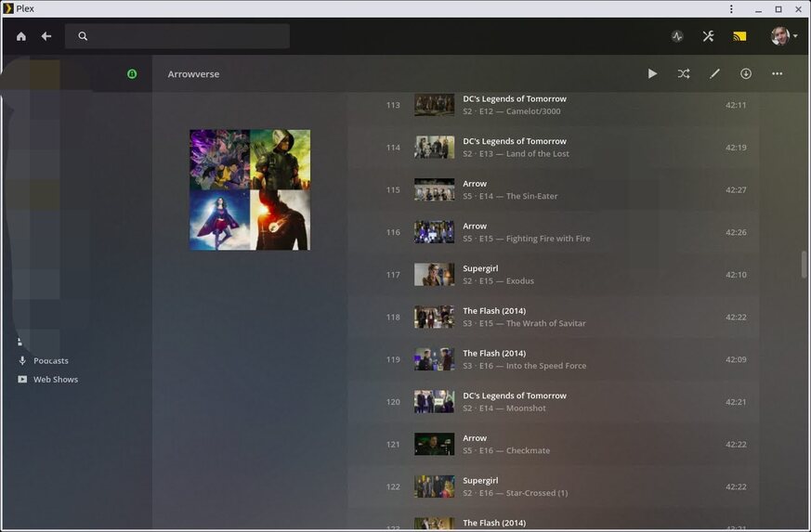811x532 pixels.
Task: Open thumbnail for Land of the Lost
Action: click(435, 148)
